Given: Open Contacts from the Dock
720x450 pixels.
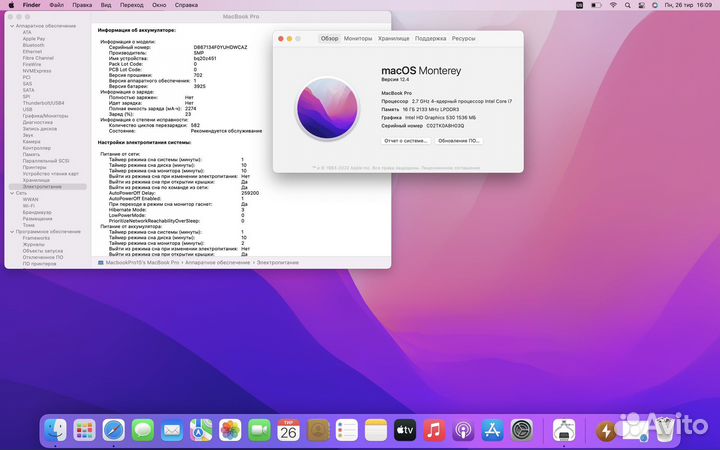Looking at the screenshot, I should pyautogui.click(x=318, y=431).
